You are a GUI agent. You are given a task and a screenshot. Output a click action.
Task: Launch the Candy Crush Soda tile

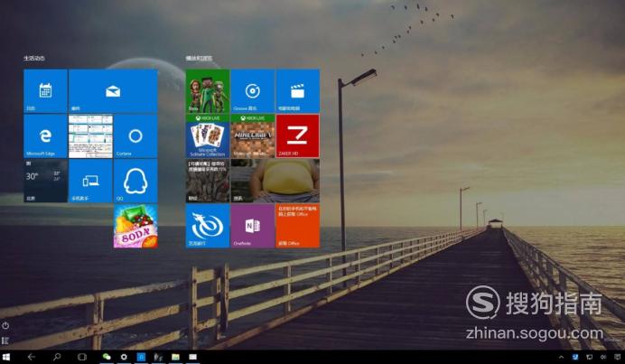pyautogui.click(x=135, y=226)
